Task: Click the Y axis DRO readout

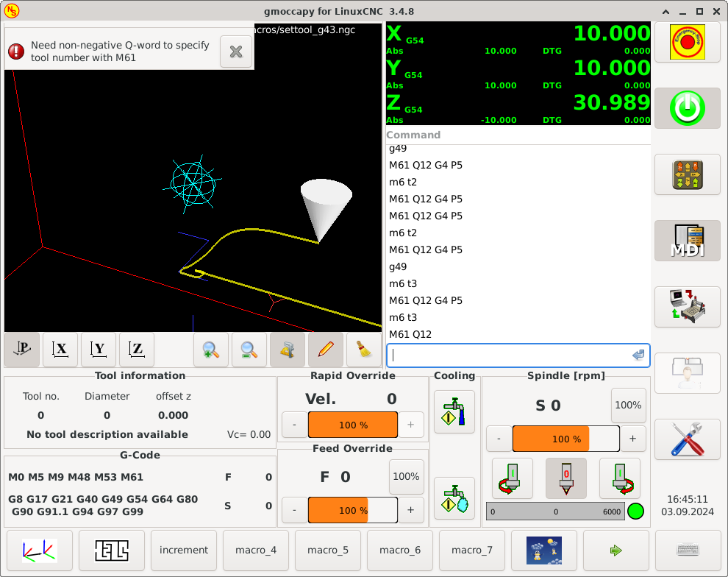Action: 518,74
